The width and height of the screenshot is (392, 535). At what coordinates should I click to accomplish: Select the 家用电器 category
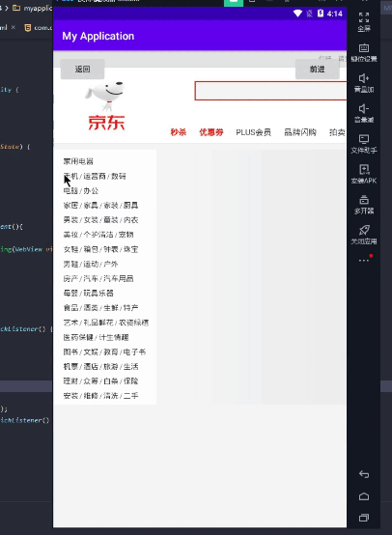(78, 161)
